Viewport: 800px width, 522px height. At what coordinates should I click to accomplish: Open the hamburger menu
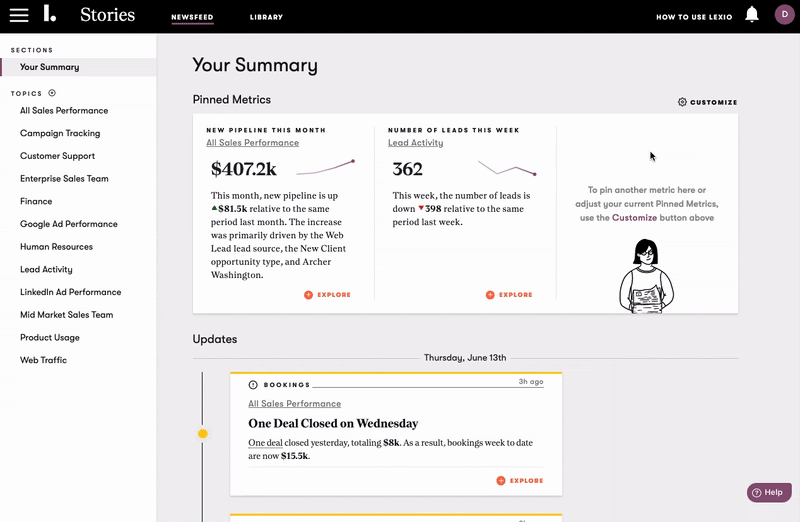click(x=19, y=15)
